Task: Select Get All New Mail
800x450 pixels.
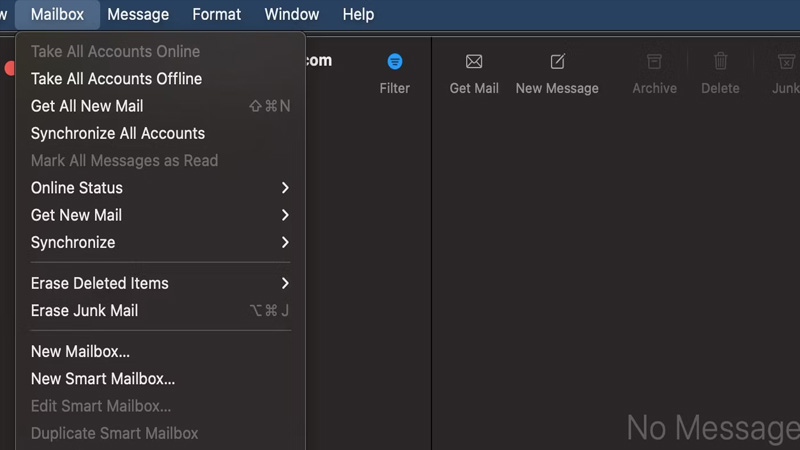Action: click(x=87, y=106)
